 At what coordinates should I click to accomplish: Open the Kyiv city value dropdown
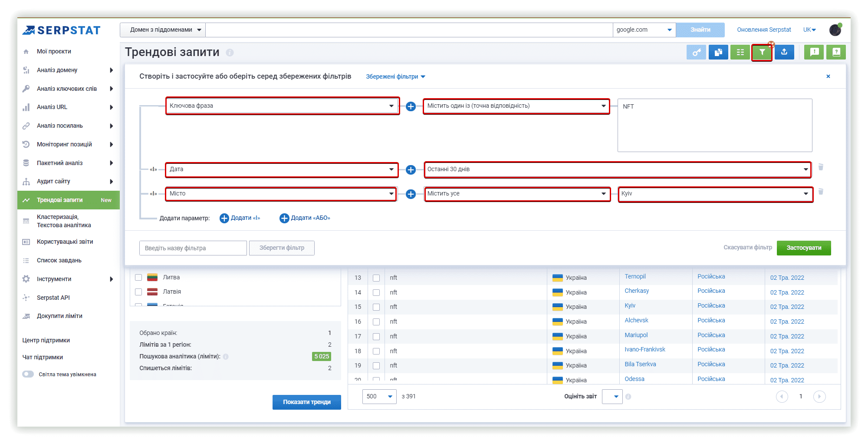point(715,194)
